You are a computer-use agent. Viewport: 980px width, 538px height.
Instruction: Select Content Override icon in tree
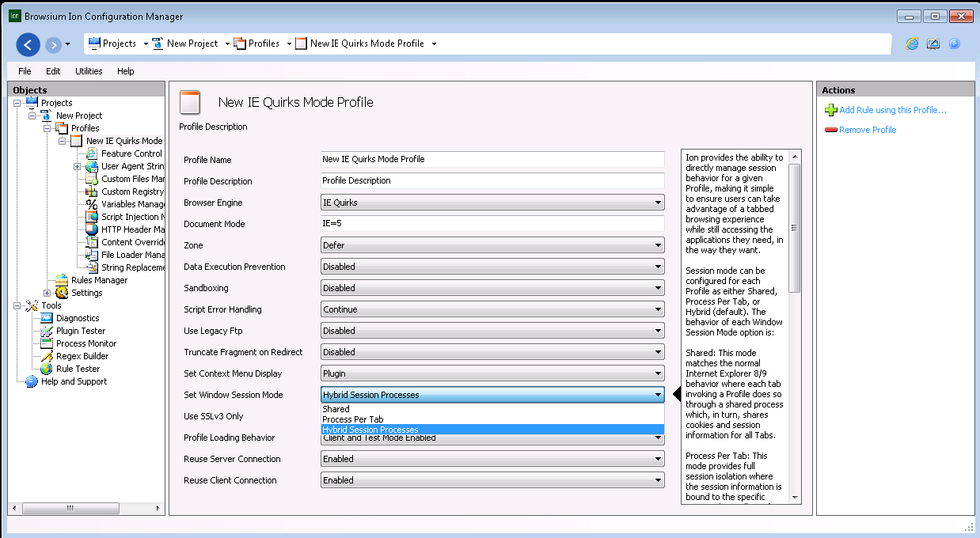92,242
